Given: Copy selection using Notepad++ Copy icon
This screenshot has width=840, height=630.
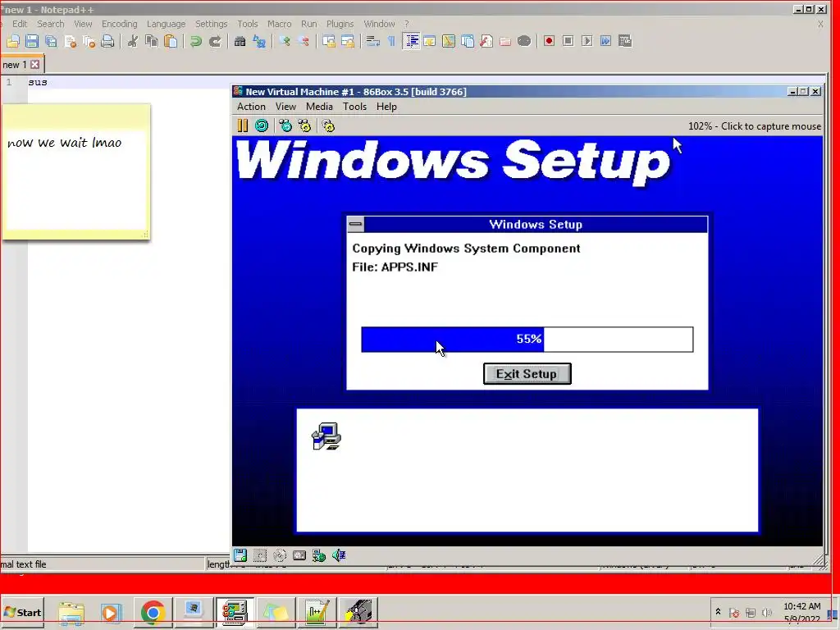Looking at the screenshot, I should pyautogui.click(x=152, y=41).
